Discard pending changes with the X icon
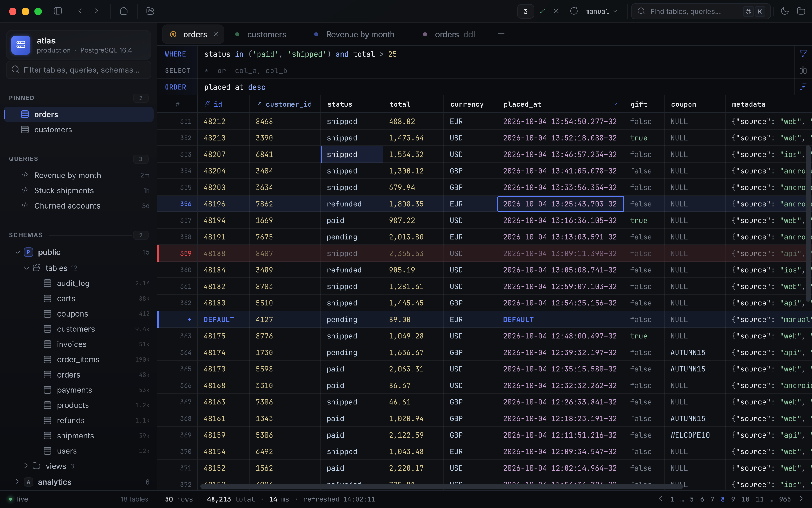The height and width of the screenshot is (508, 812). click(556, 11)
